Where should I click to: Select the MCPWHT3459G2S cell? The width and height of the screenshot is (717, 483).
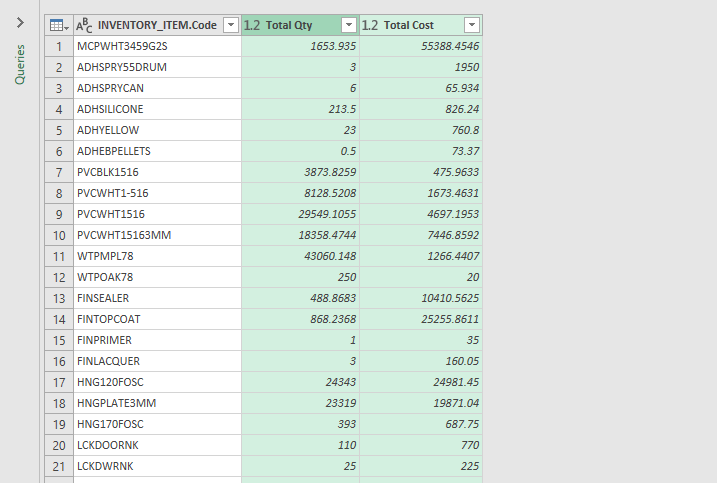pos(157,46)
